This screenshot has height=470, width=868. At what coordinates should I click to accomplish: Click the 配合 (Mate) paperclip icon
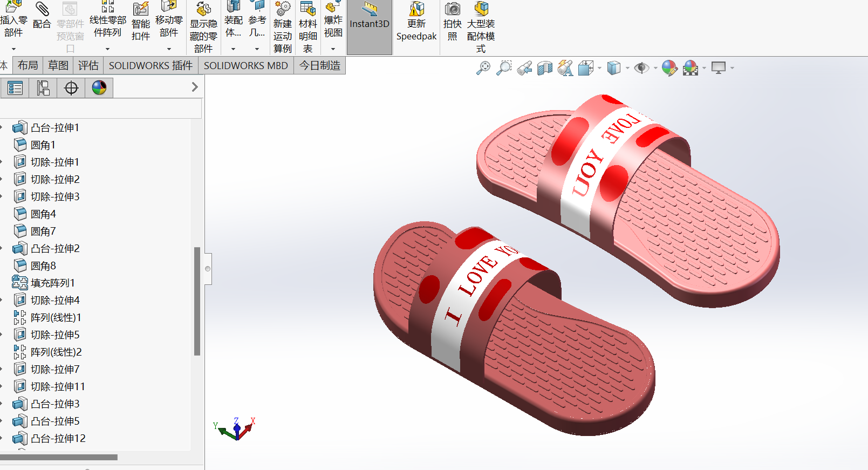tap(42, 15)
